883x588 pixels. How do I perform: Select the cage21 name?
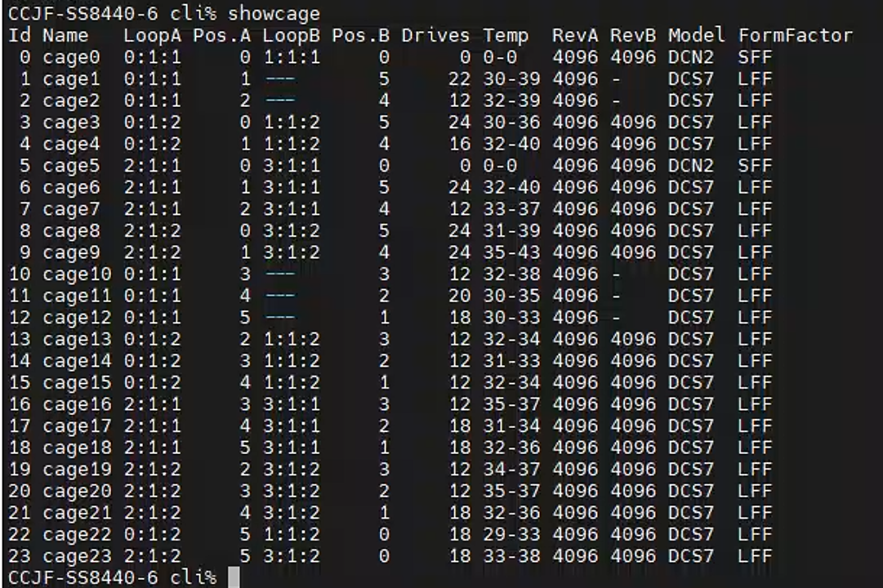[x=77, y=513]
